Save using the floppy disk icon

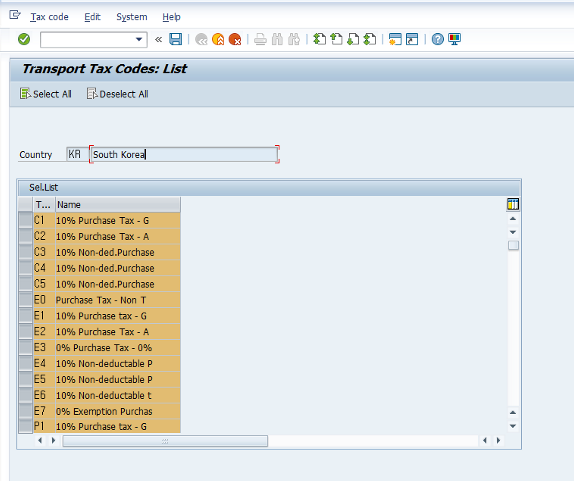[176, 39]
